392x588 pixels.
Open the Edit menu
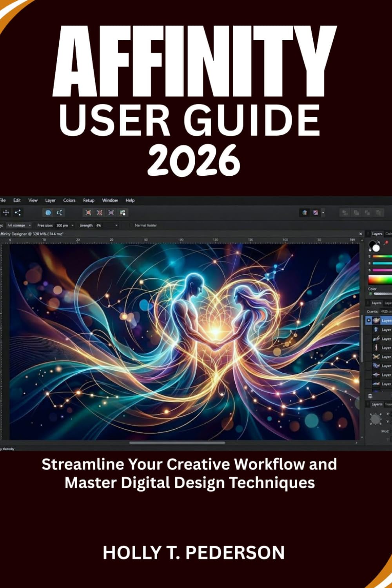coord(17,200)
